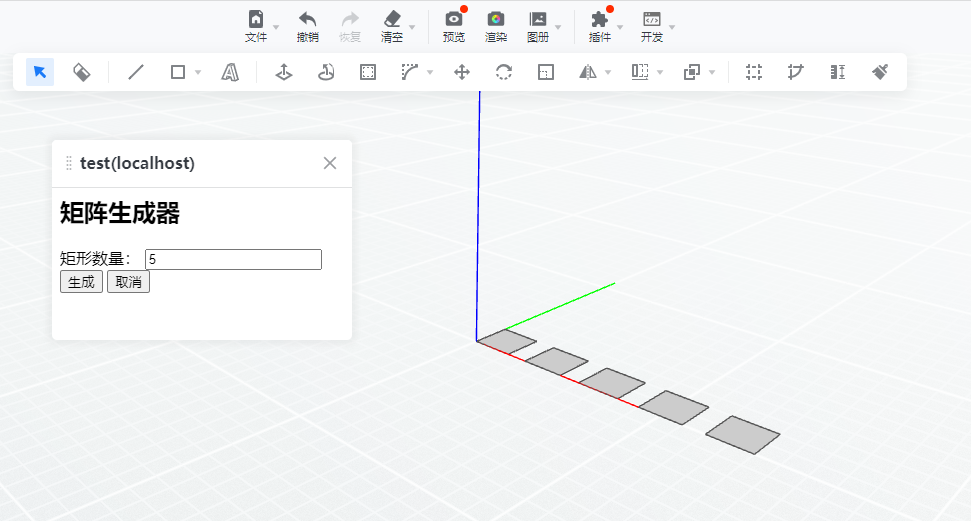Select the rectangle drawing tool
971x521 pixels.
pos(178,72)
